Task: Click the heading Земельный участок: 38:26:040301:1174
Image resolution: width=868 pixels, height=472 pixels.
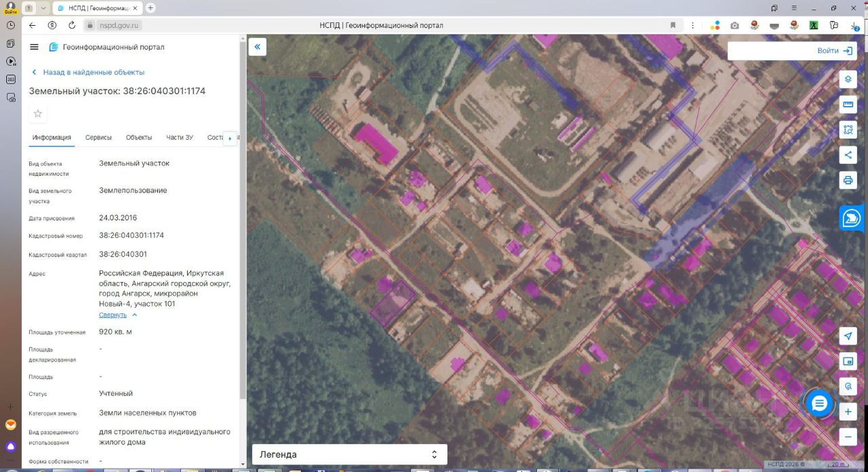Action: point(117,91)
